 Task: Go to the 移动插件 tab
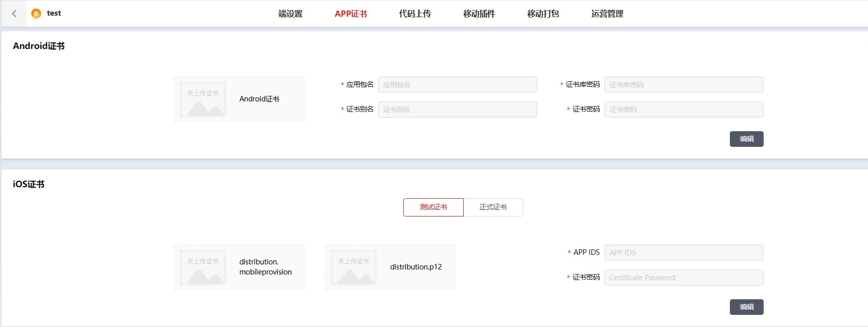[479, 14]
